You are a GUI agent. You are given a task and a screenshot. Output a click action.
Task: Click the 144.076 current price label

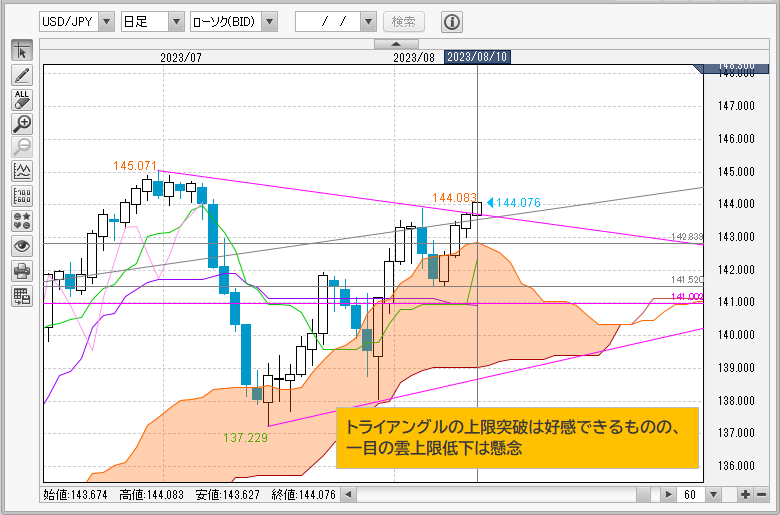[518, 203]
